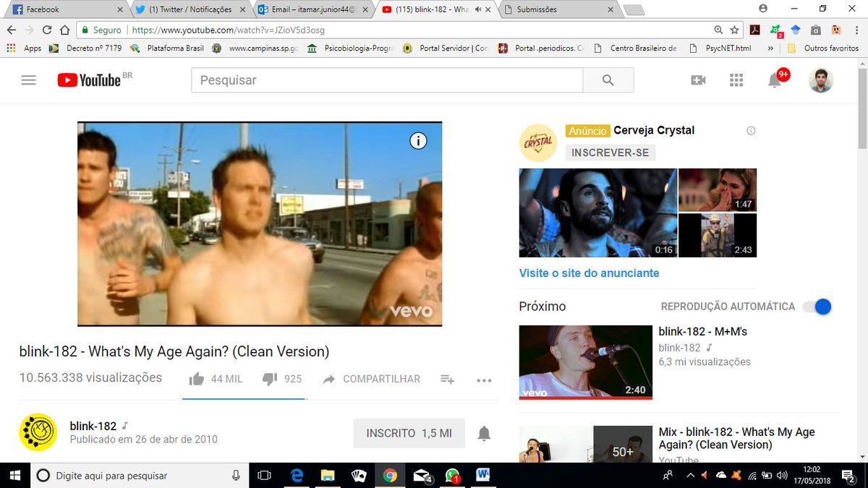
Task: Add video to playlist icon
Action: [447, 380]
